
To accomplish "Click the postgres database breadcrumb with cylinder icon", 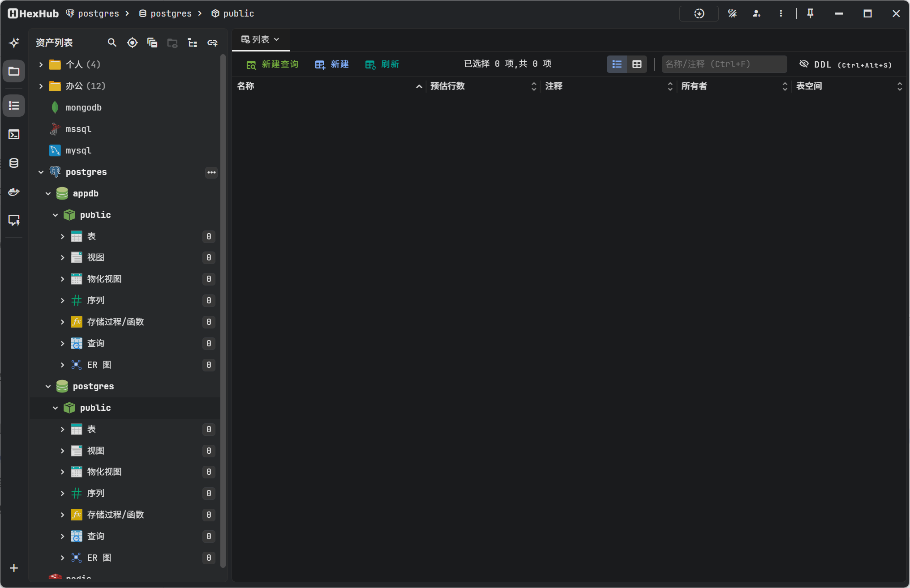I will 165,13.
